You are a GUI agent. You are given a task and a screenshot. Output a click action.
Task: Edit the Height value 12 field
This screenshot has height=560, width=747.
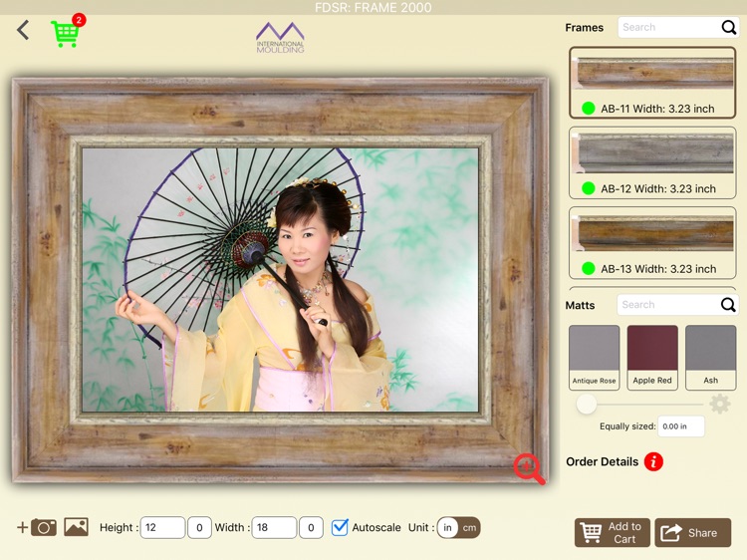pos(162,527)
